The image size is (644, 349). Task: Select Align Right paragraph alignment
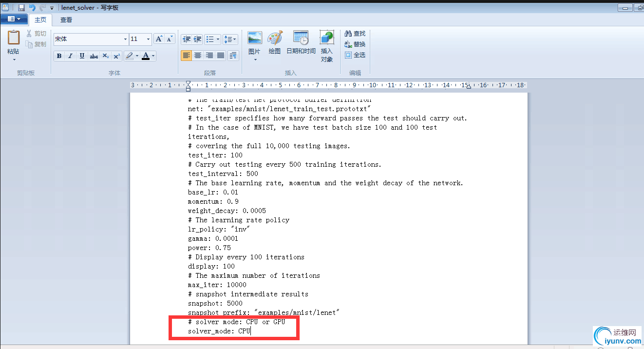(x=209, y=56)
